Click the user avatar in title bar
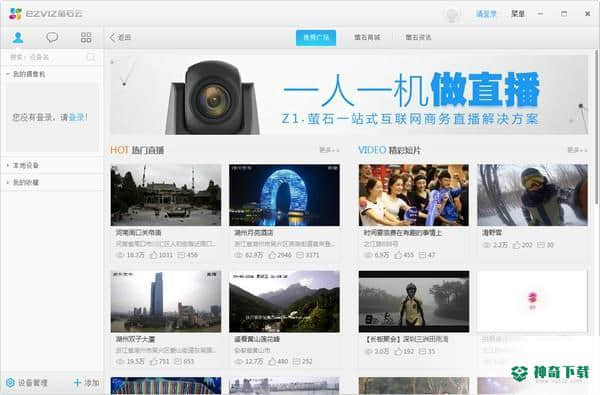The height and width of the screenshot is (395, 600). click(452, 15)
